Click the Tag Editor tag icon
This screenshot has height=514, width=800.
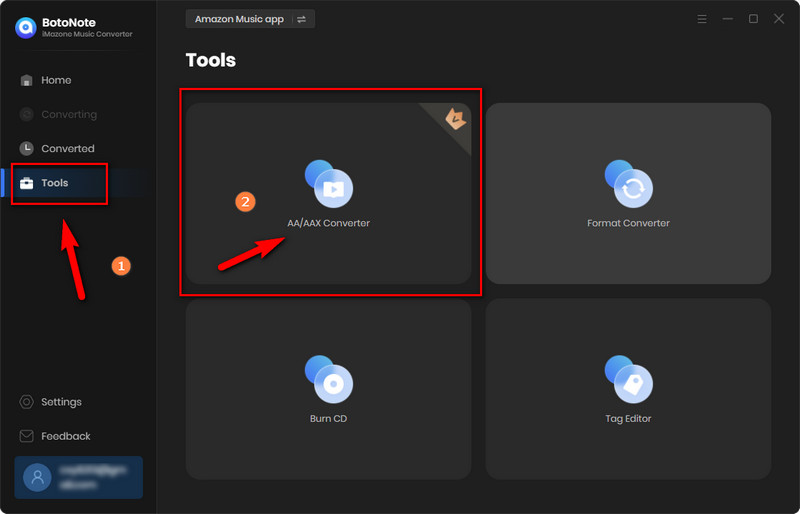(x=629, y=379)
